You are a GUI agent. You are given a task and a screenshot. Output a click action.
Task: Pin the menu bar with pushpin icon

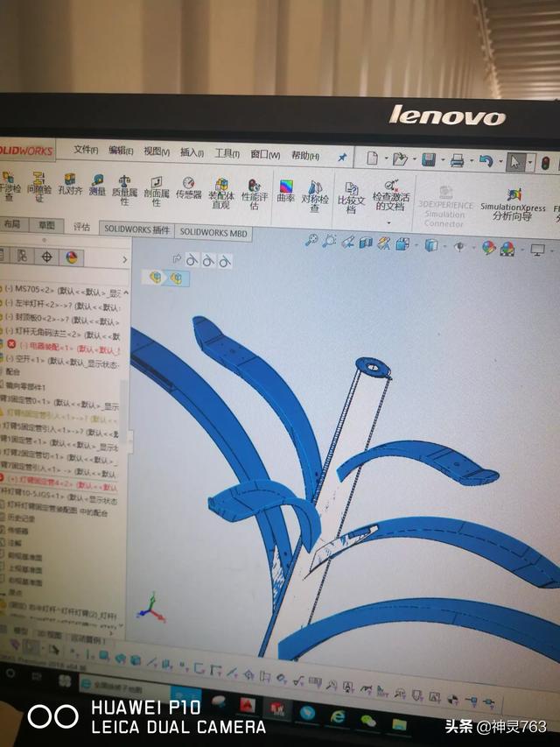point(342,158)
